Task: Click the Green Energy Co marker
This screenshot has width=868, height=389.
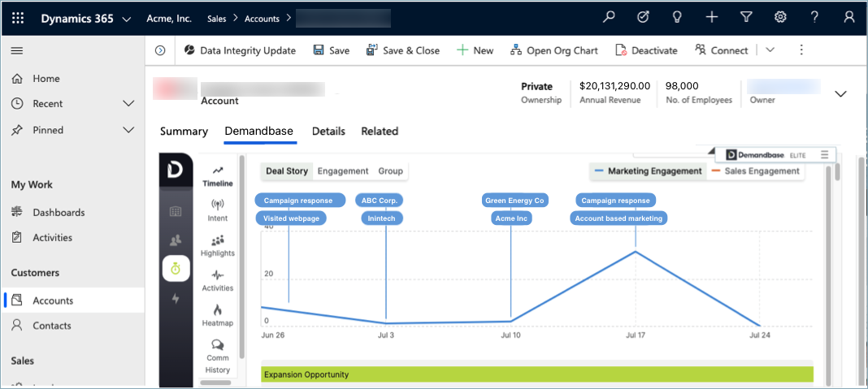Action: (x=514, y=201)
